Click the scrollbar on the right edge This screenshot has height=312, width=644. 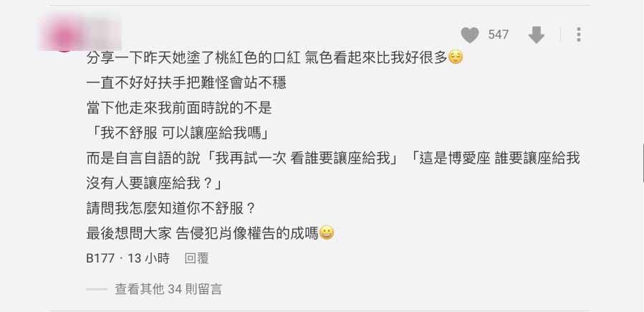[x=643, y=163]
